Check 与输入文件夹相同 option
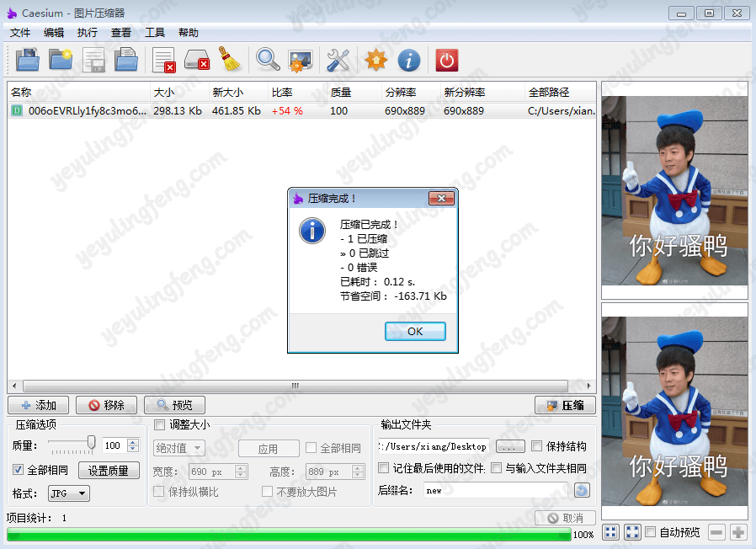 point(496,467)
